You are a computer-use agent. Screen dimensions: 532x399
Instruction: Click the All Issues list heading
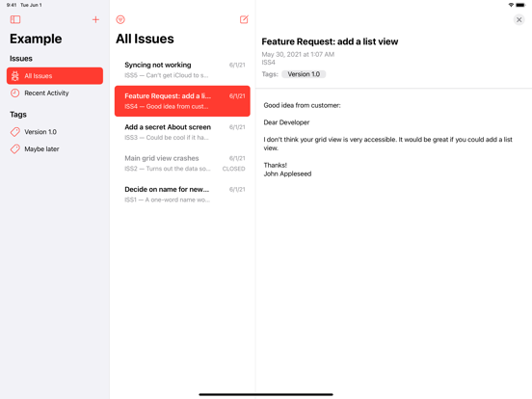(145, 39)
